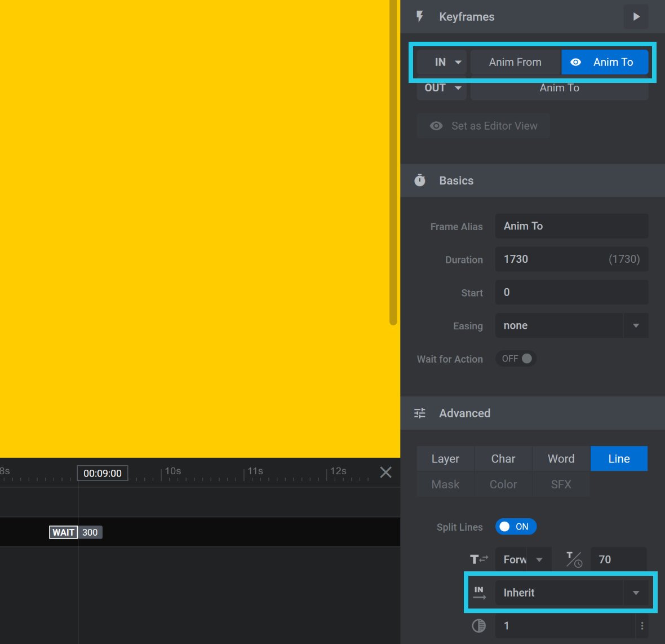This screenshot has height=644, width=665.
Task: Click the Basics stopwatch icon
Action: click(420, 180)
